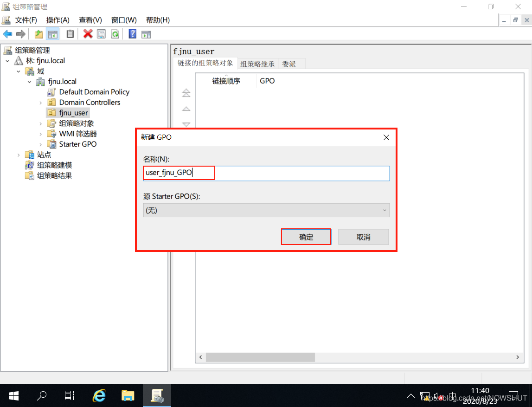Confirm the new GPO with 确定
This screenshot has width=532, height=407.
pyautogui.click(x=306, y=237)
